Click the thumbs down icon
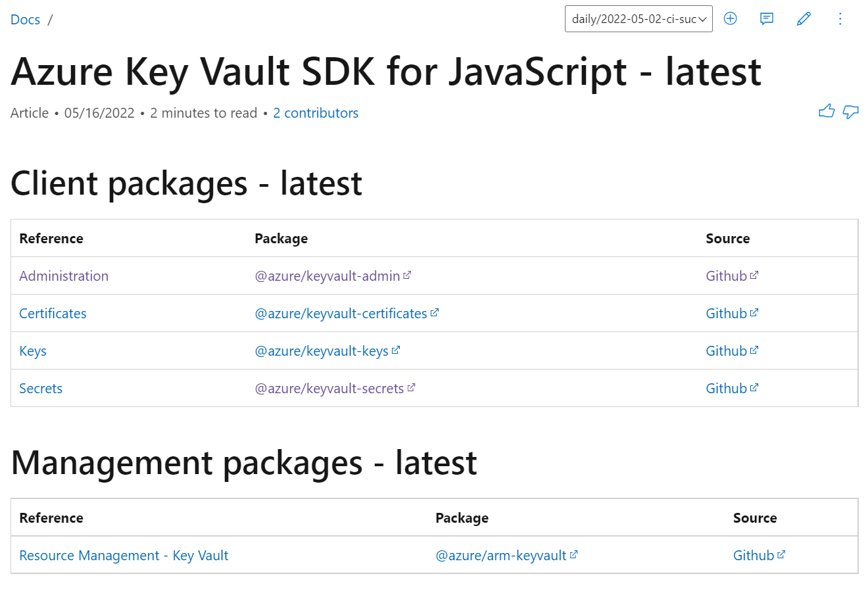 (851, 112)
